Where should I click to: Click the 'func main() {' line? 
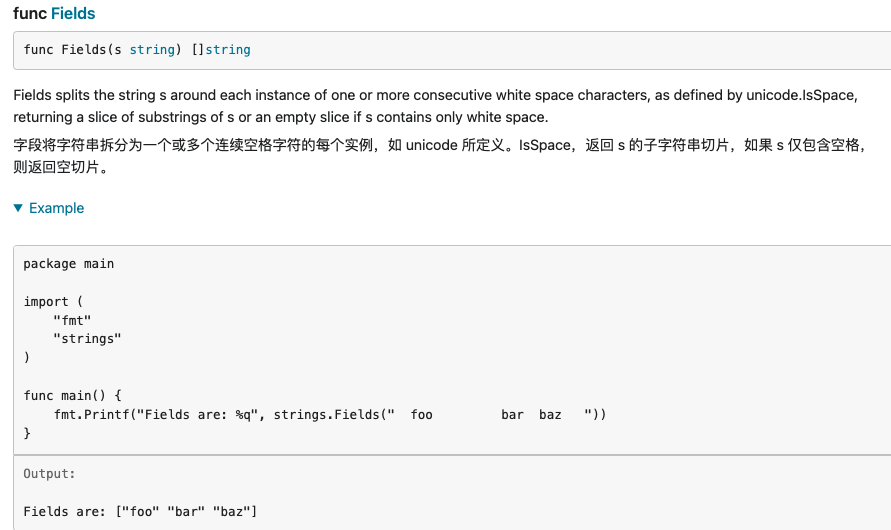coord(72,395)
